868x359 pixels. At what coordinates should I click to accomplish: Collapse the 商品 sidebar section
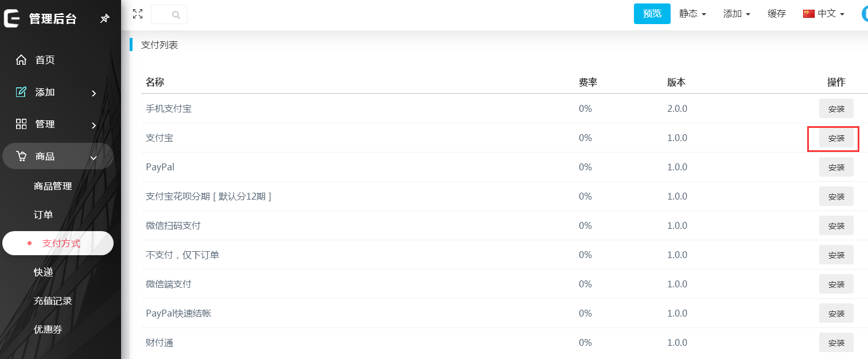[94, 157]
